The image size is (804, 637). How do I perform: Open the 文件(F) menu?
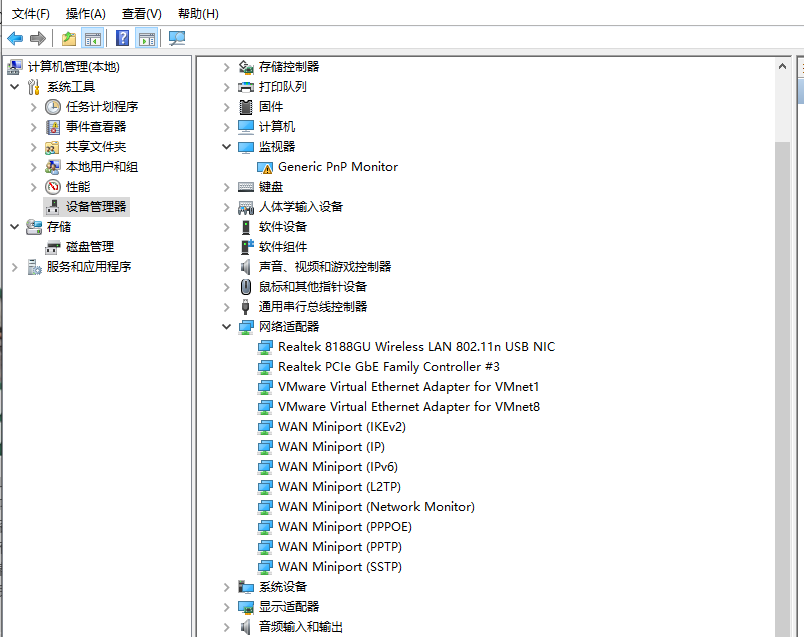coord(31,14)
